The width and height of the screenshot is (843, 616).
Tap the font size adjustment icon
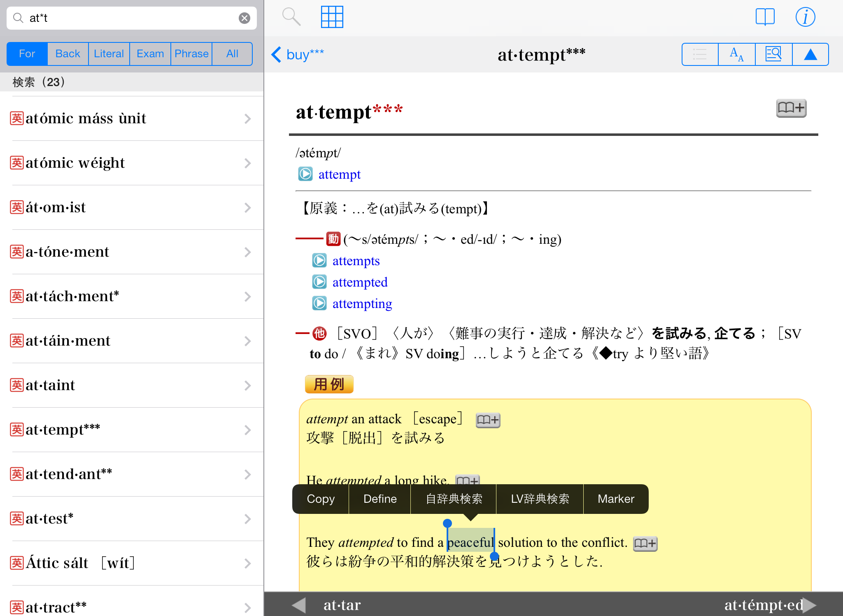coord(736,54)
